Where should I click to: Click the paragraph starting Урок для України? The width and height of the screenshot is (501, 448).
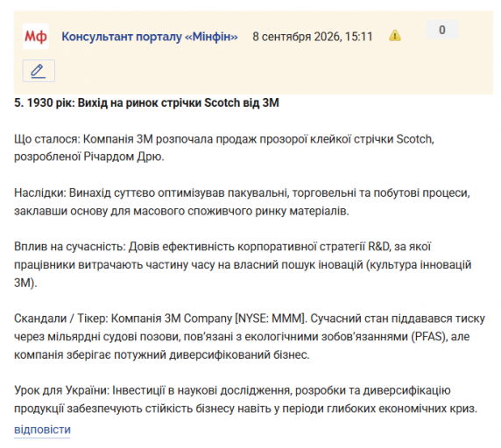point(245,399)
